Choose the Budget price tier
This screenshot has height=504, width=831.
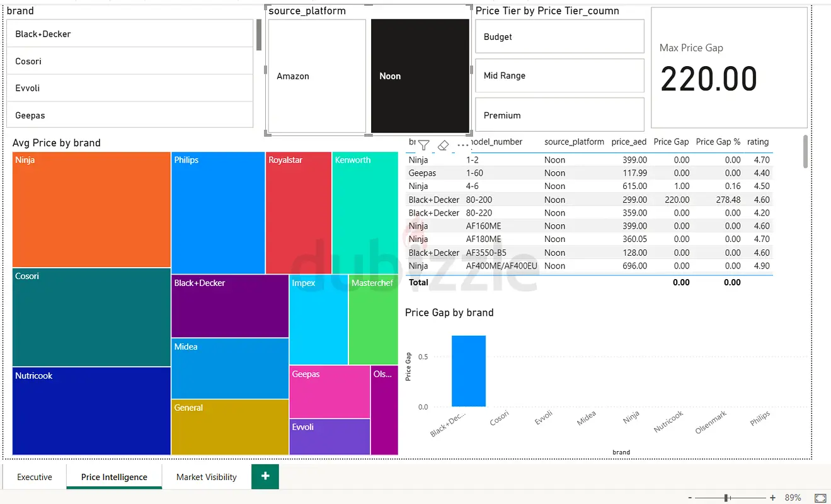pos(559,37)
